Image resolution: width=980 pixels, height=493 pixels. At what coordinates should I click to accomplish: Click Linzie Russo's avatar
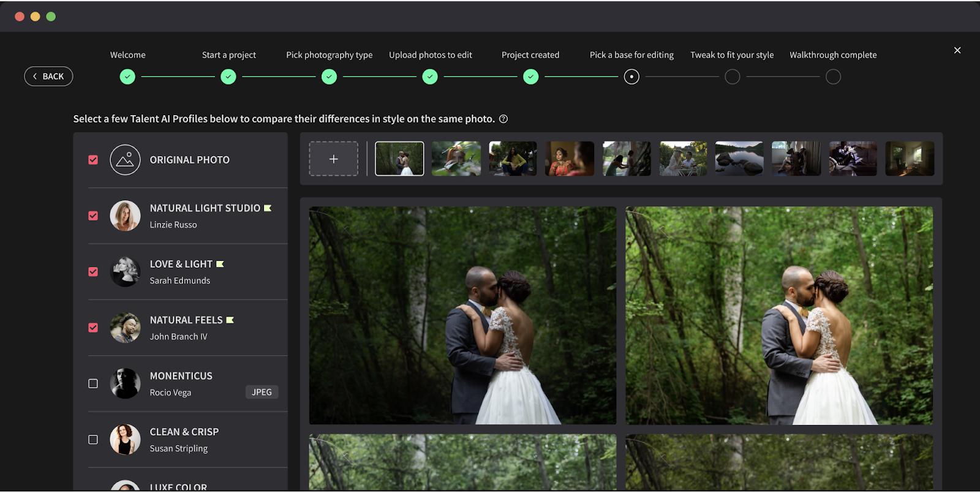[x=125, y=216]
